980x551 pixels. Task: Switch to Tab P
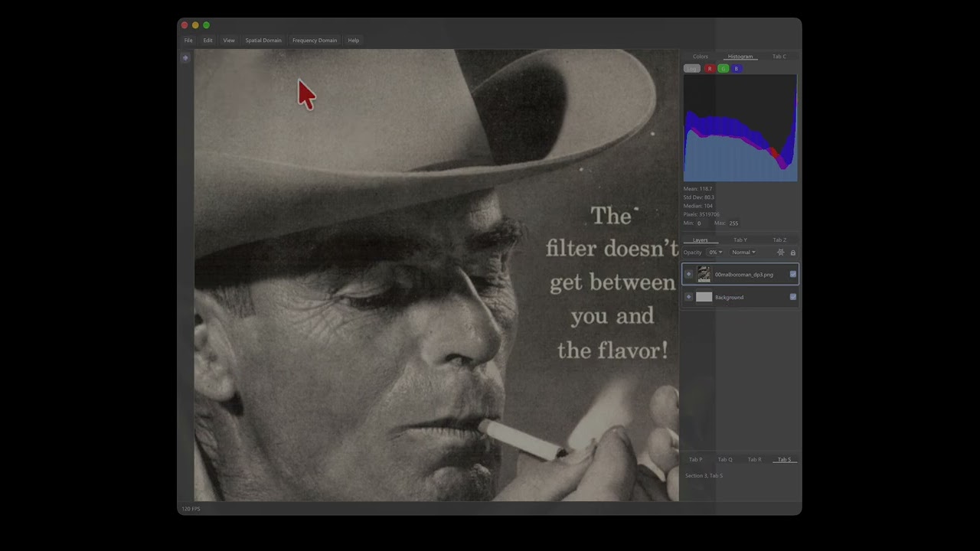click(x=695, y=460)
